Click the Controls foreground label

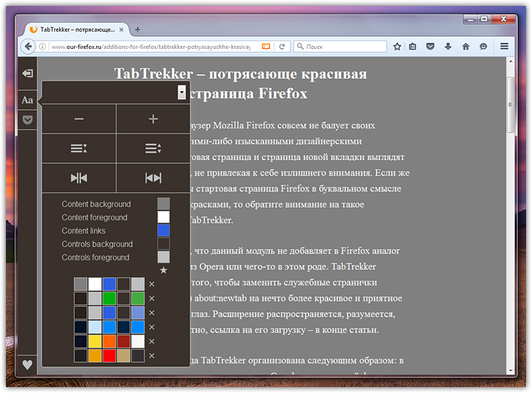pos(96,257)
